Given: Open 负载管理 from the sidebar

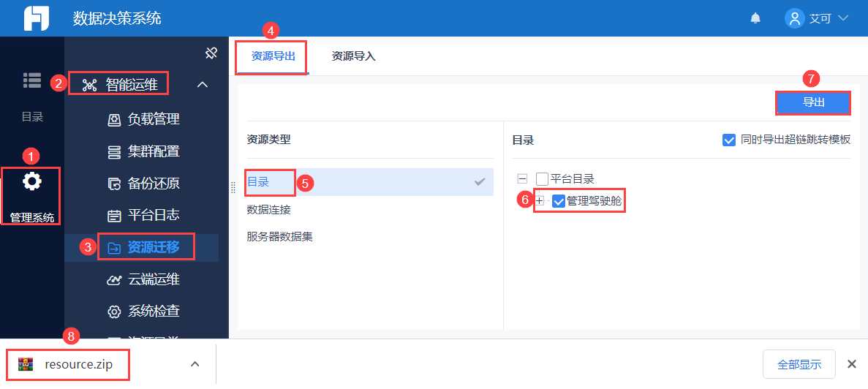Looking at the screenshot, I should tap(153, 119).
